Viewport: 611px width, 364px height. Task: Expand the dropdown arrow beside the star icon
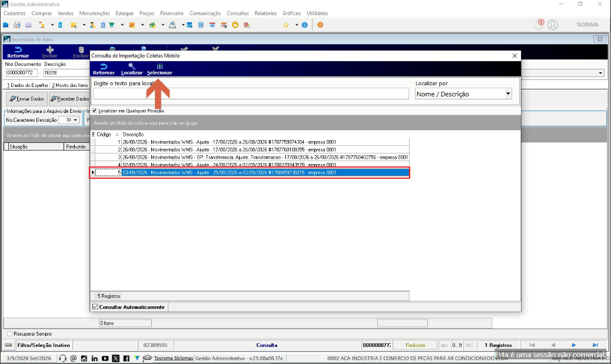coord(297,25)
